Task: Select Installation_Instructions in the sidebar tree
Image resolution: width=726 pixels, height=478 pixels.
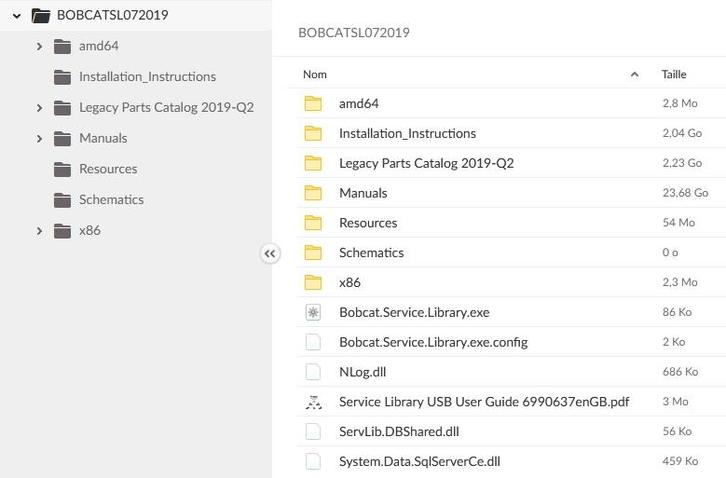Action: (147, 77)
